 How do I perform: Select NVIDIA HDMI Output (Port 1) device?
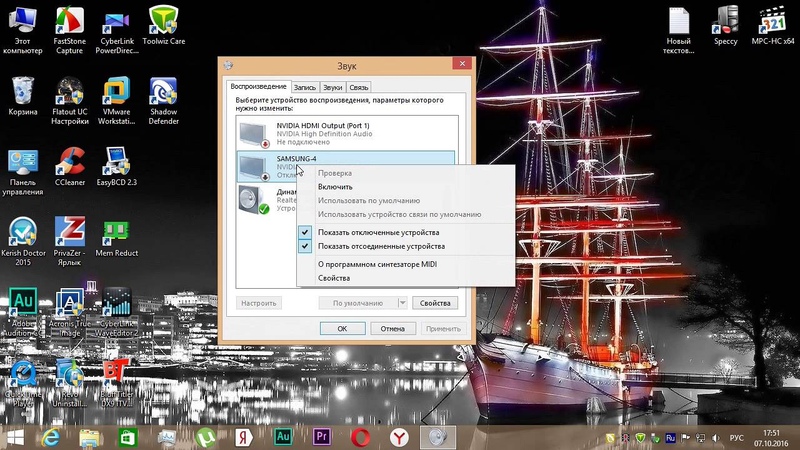(347, 133)
